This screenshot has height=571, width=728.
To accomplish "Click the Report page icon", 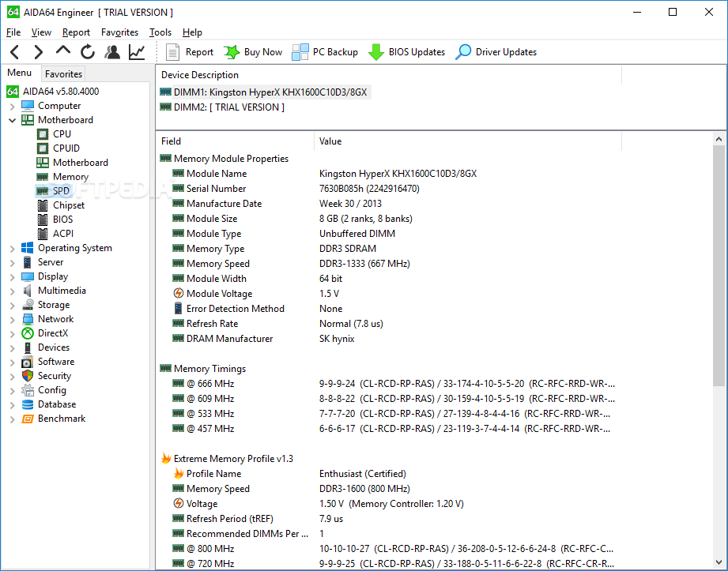I will tap(173, 52).
